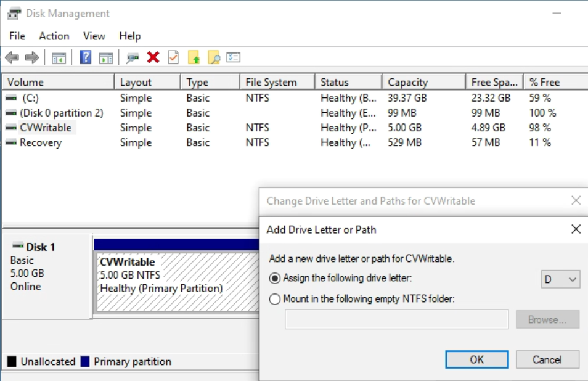Screen dimensions: 588x381
Task: Click the folder with magnifying glass Explore icon
Action: point(213,58)
